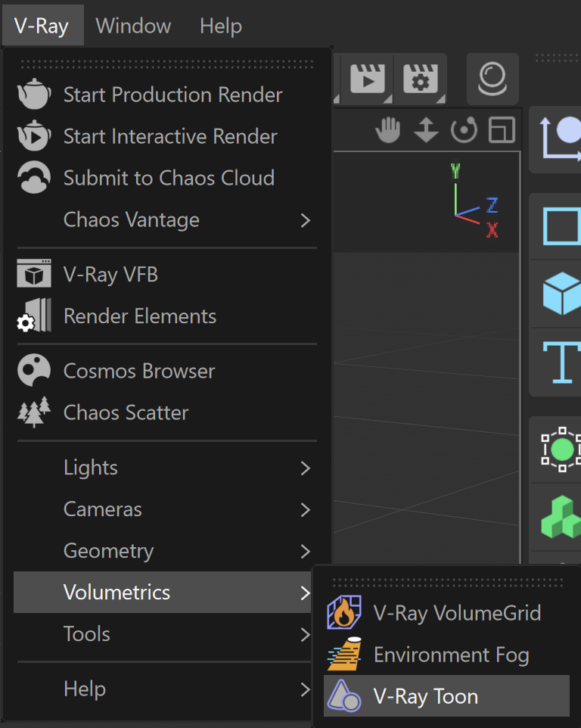The width and height of the screenshot is (581, 728).
Task: Click Cosmos Browser icon
Action: tap(34, 371)
